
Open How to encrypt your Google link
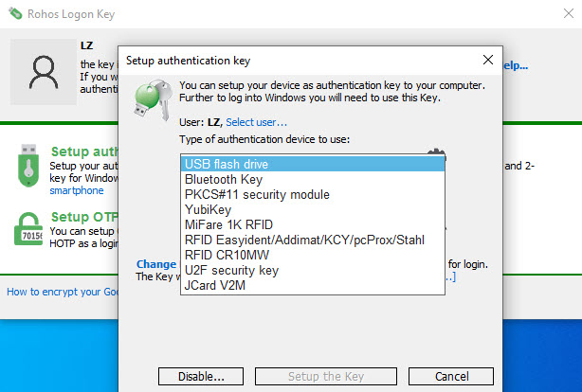[63, 292]
